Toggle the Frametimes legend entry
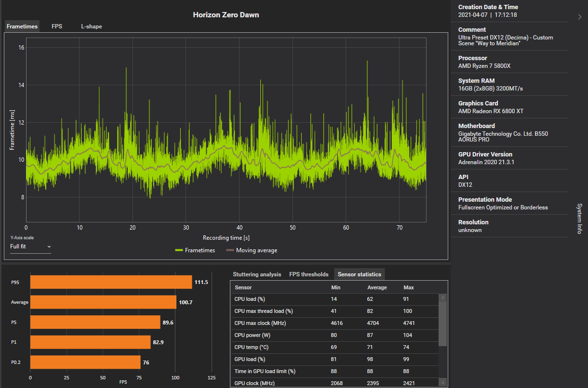Image resolution: width=588 pixels, height=388 pixels. [x=195, y=250]
